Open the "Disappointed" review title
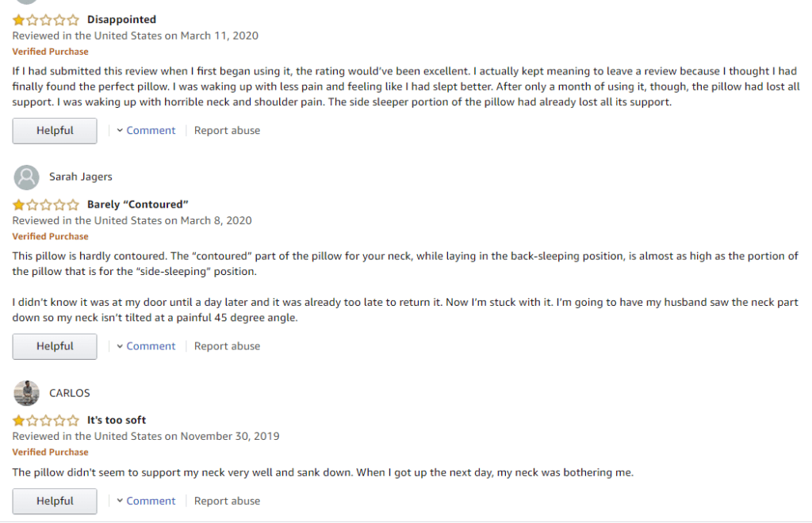Screen dimensions: 812x523 tap(121, 20)
